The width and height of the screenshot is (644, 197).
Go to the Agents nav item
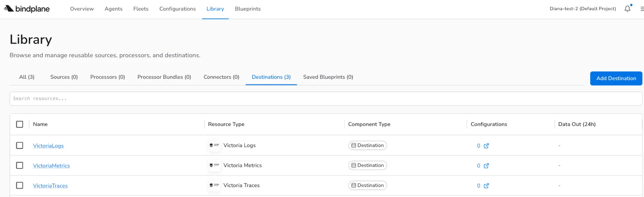pyautogui.click(x=113, y=9)
